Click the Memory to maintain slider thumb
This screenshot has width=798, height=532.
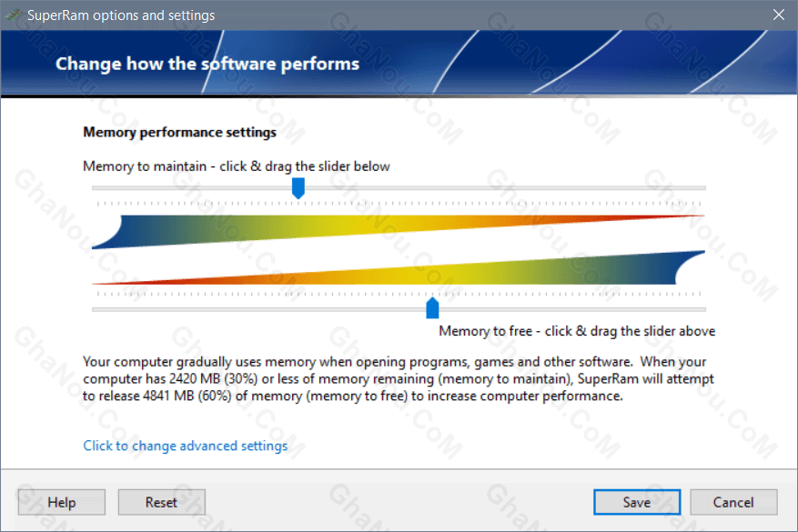(x=298, y=188)
